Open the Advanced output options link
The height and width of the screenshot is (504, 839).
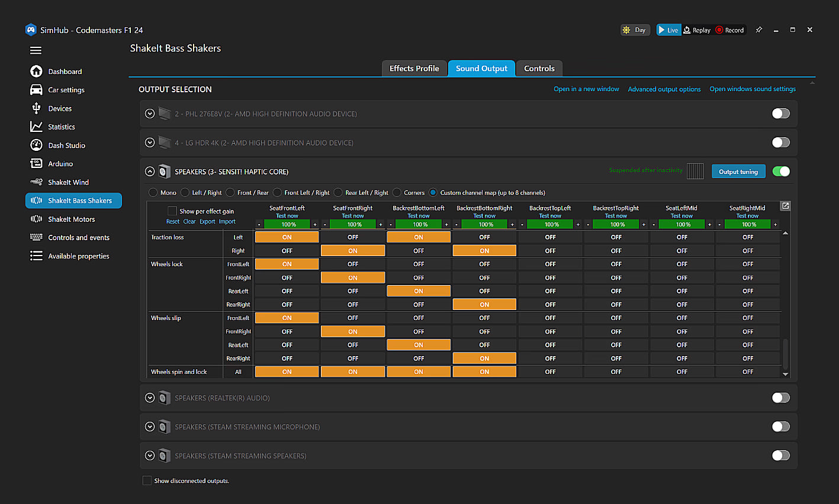(664, 89)
